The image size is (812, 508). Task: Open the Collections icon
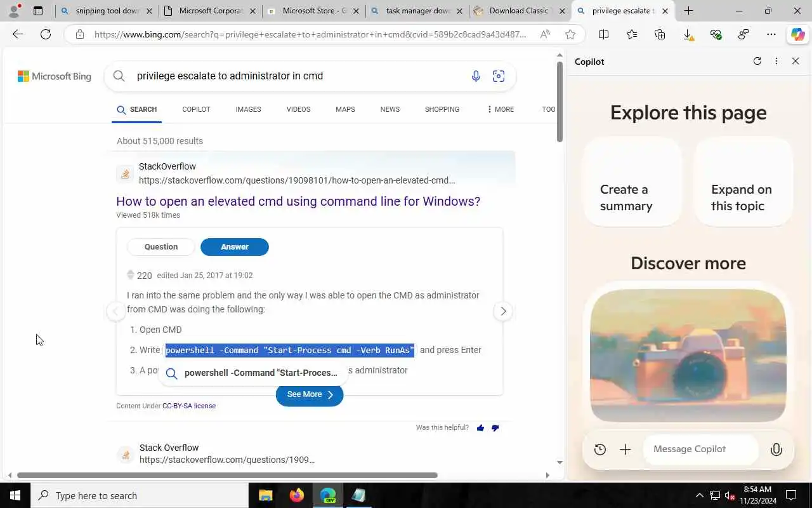click(660, 34)
